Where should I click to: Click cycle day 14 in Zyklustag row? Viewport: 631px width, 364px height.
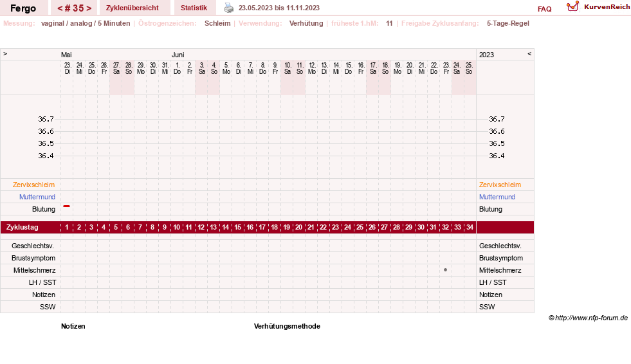click(225, 227)
